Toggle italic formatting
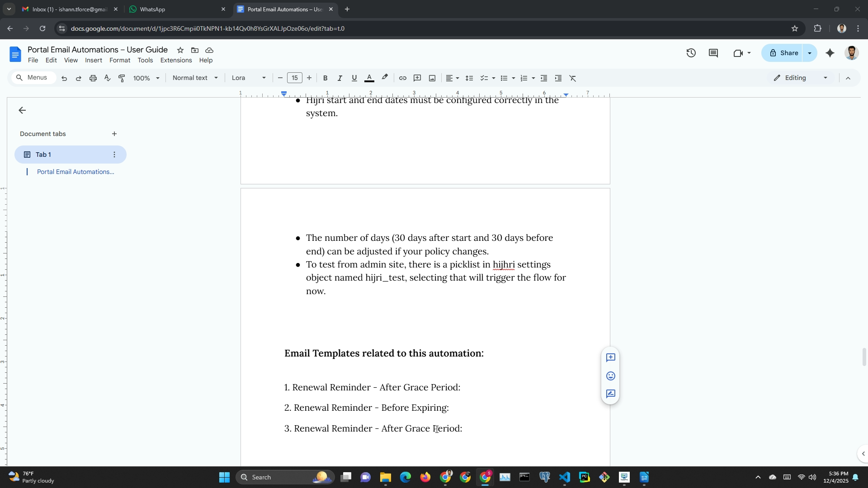Image resolution: width=868 pixels, height=488 pixels. 340,78
